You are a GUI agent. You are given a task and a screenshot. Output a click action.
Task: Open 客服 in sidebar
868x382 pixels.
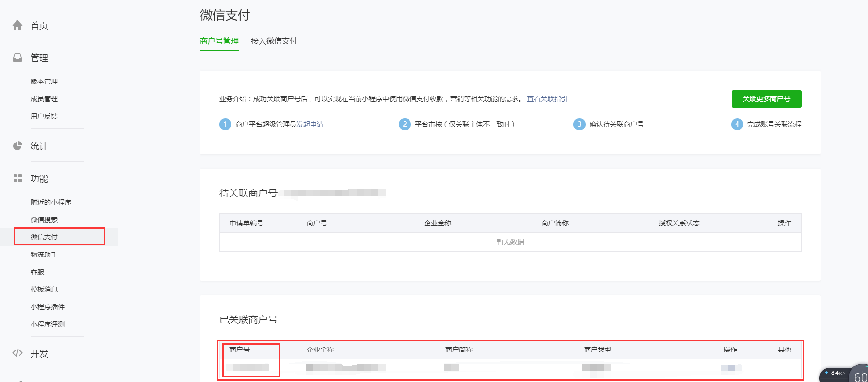(x=37, y=272)
